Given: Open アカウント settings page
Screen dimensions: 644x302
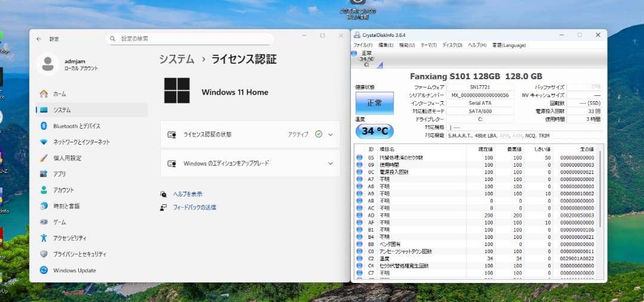Looking at the screenshot, I should [91, 190].
